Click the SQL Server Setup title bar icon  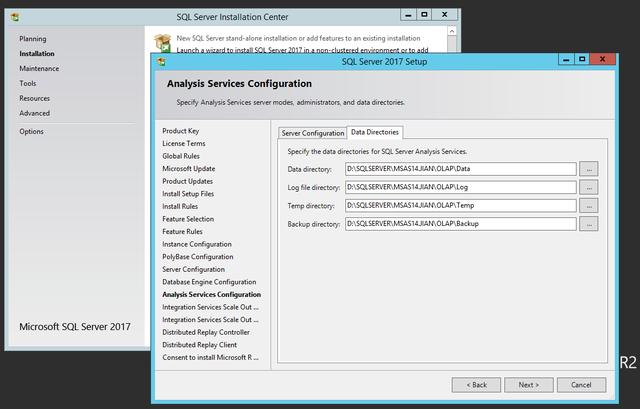coord(162,62)
